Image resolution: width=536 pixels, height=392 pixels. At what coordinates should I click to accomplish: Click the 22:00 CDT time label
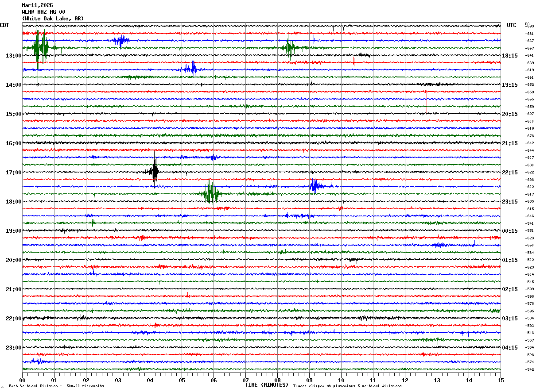click(x=13, y=319)
